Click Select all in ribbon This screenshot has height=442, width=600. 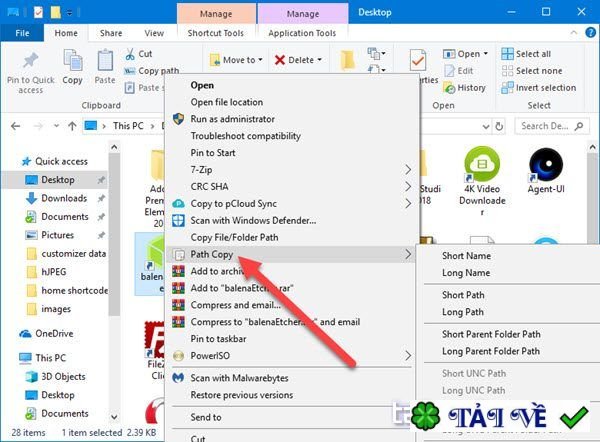pyautogui.click(x=526, y=54)
